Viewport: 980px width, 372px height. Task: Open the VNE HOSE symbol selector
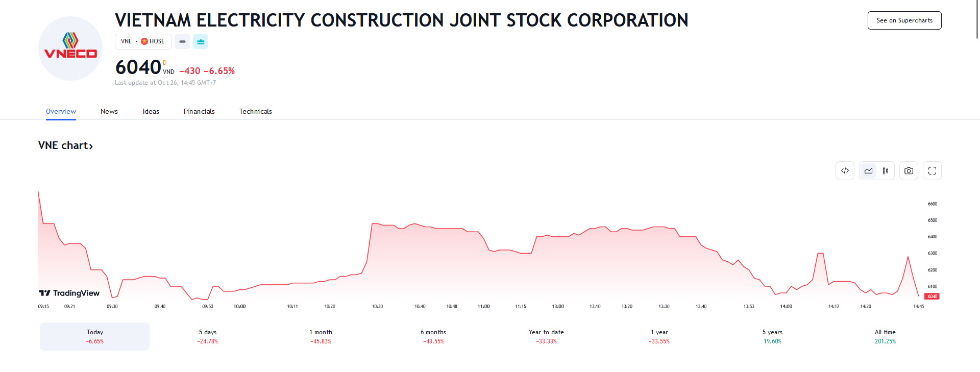(x=143, y=41)
